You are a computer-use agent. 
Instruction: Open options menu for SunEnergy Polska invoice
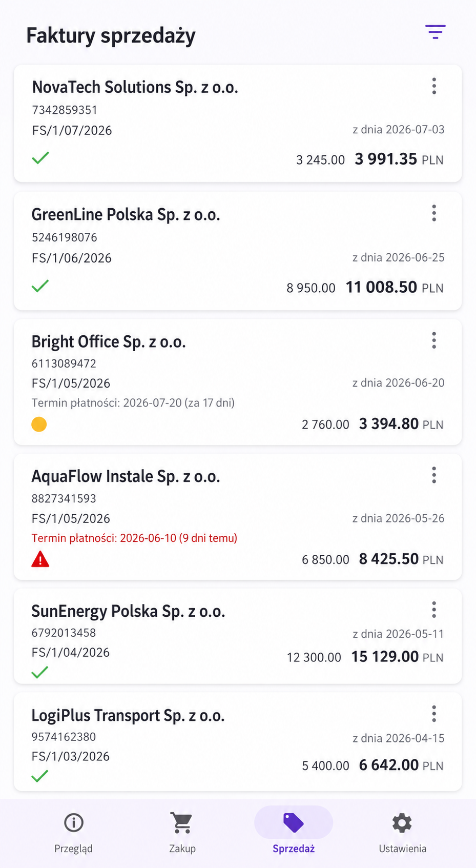[434, 610]
